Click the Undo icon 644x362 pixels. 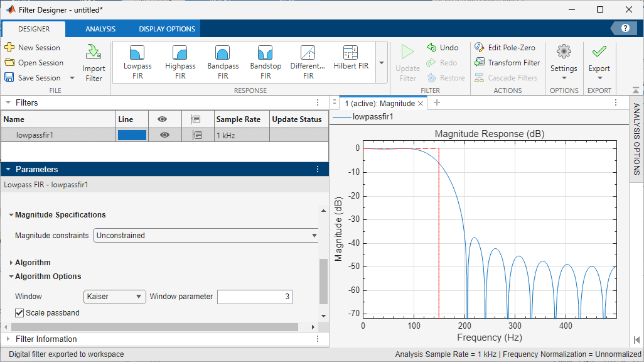431,47
